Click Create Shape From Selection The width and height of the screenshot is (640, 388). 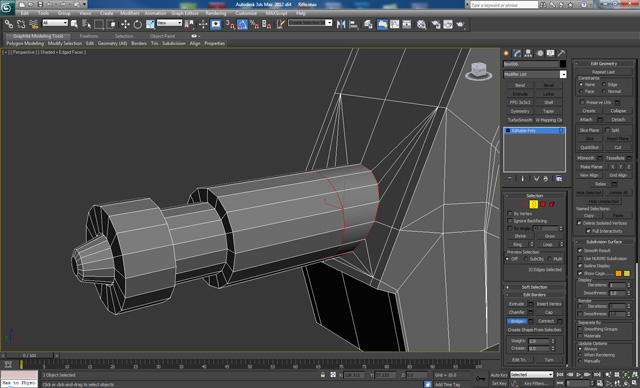tap(534, 330)
